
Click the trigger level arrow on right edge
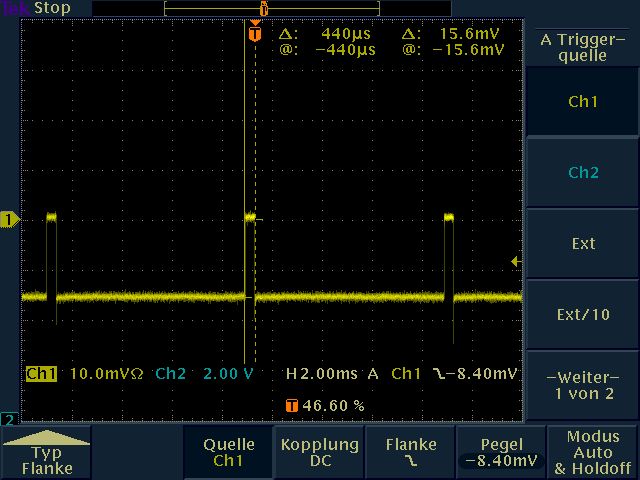click(516, 262)
